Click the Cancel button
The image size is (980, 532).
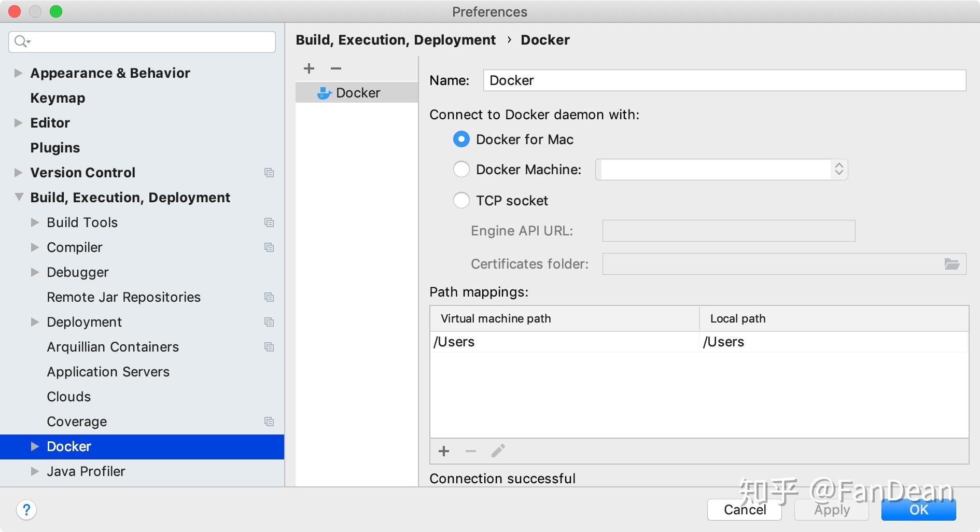click(745, 510)
